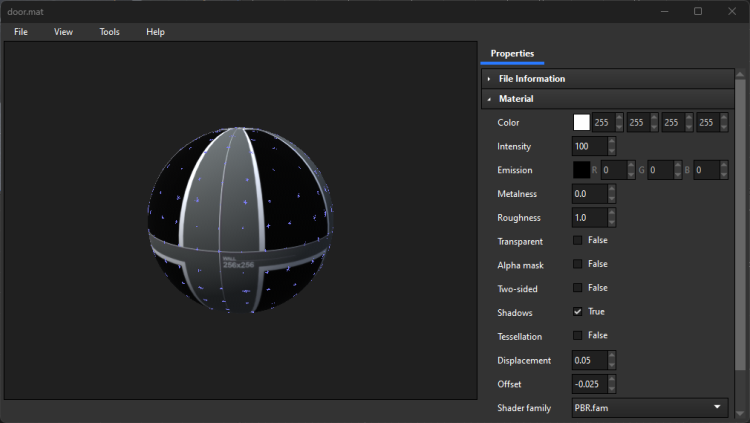Uncheck the Shadows checkbox
The image size is (750, 423).
tap(578, 312)
